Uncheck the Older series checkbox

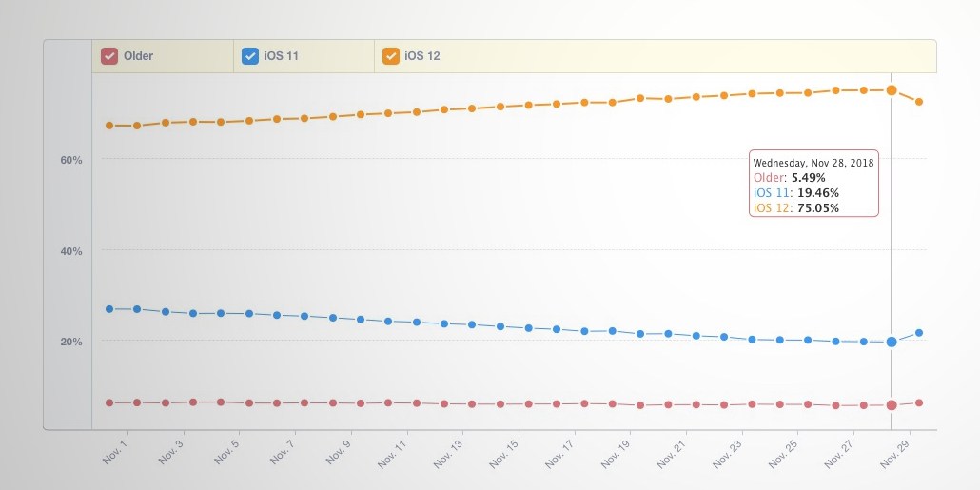click(109, 56)
